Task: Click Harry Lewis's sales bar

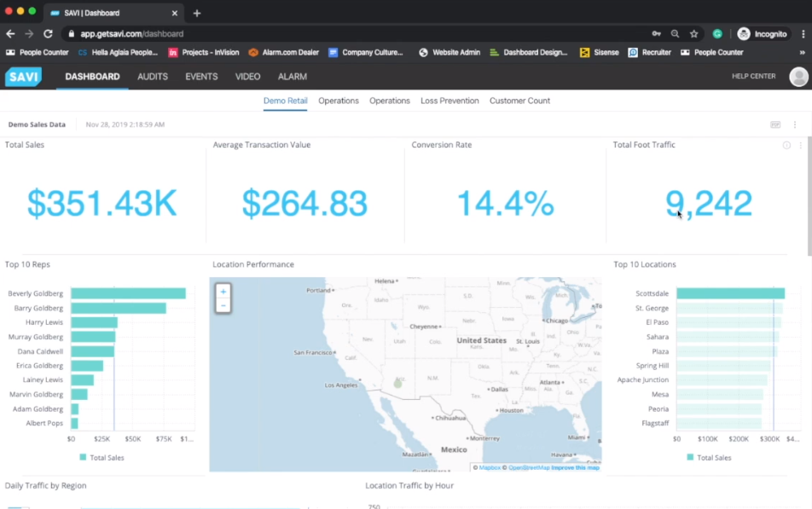Action: tap(94, 322)
